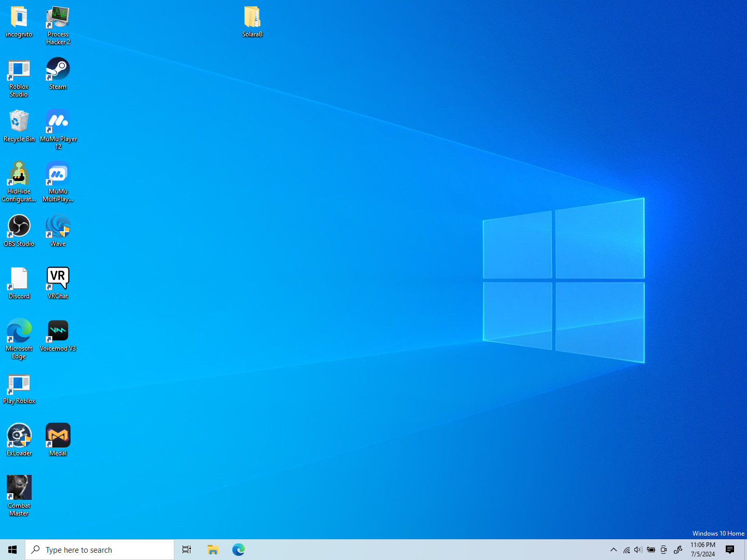
Task: Open File Explorer from the taskbar
Action: coord(213,550)
